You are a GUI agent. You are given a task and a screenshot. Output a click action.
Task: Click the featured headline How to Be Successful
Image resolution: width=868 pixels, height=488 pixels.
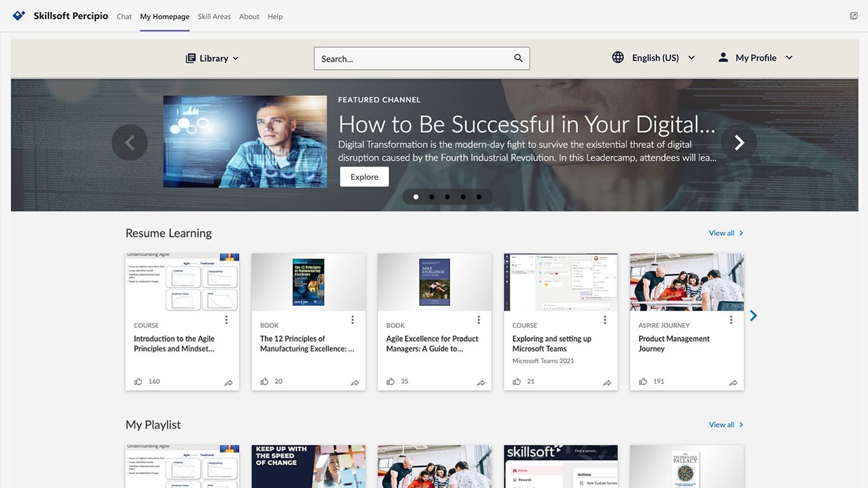527,124
